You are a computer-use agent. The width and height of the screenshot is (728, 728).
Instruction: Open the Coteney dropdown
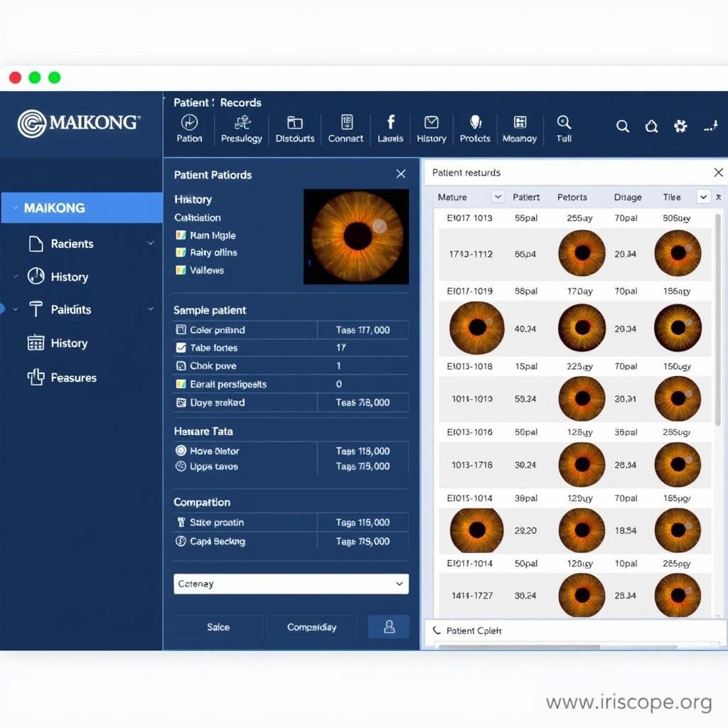pyautogui.click(x=291, y=584)
